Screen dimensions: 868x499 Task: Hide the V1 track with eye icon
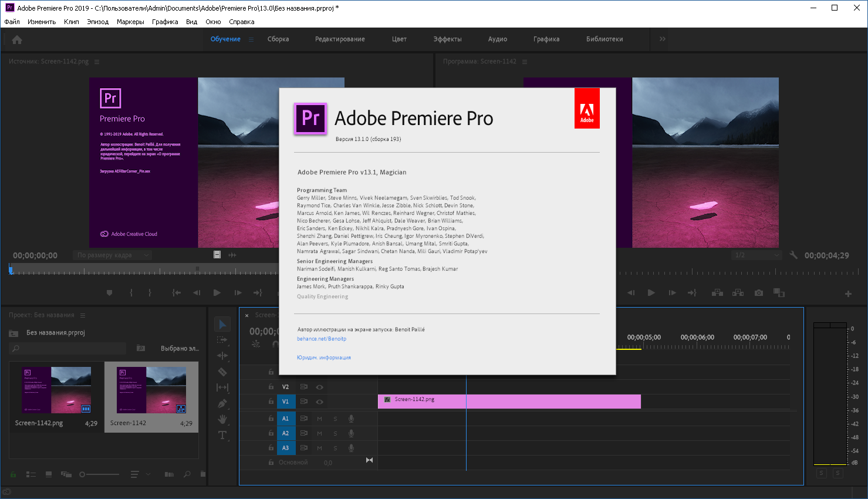[x=320, y=402]
